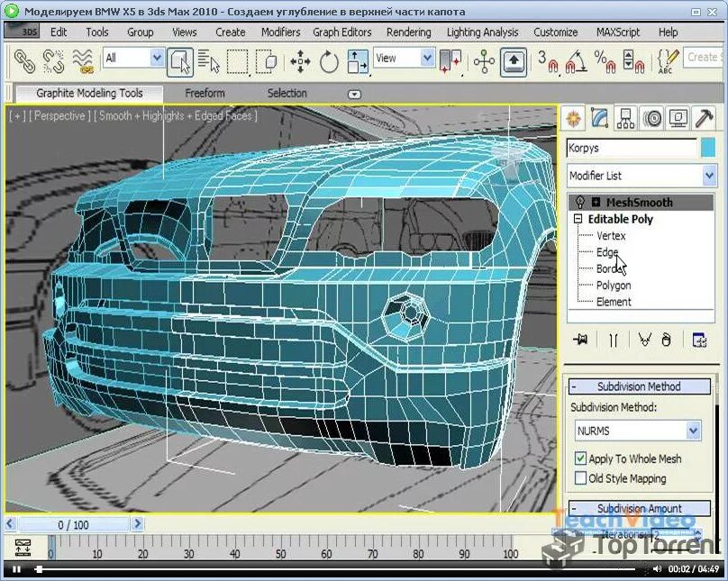This screenshot has width=728, height=581.
Task: Open the Graph Editors menu
Action: (x=342, y=32)
